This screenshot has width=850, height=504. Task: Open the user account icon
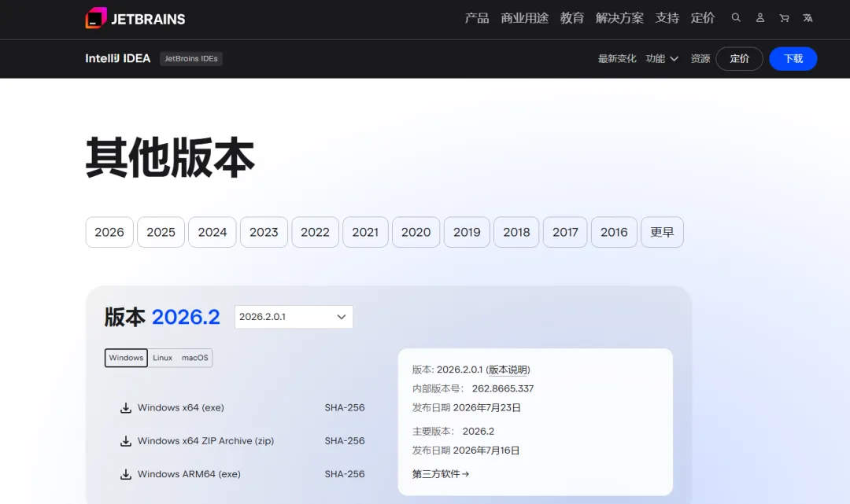[760, 18]
